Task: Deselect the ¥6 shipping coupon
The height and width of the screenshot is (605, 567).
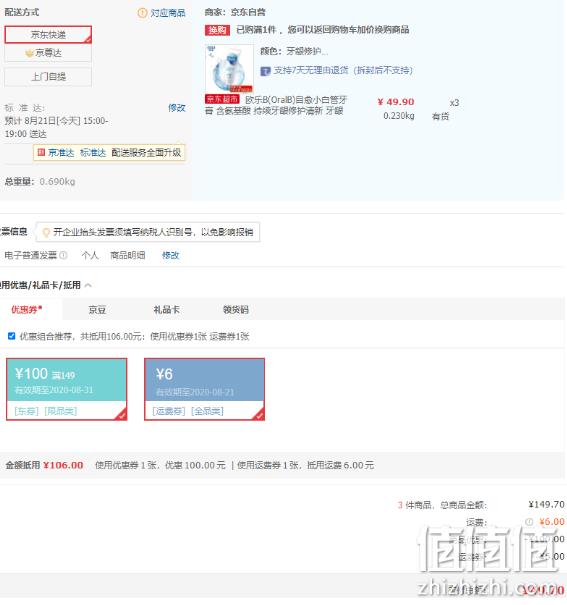Action: click(x=204, y=389)
